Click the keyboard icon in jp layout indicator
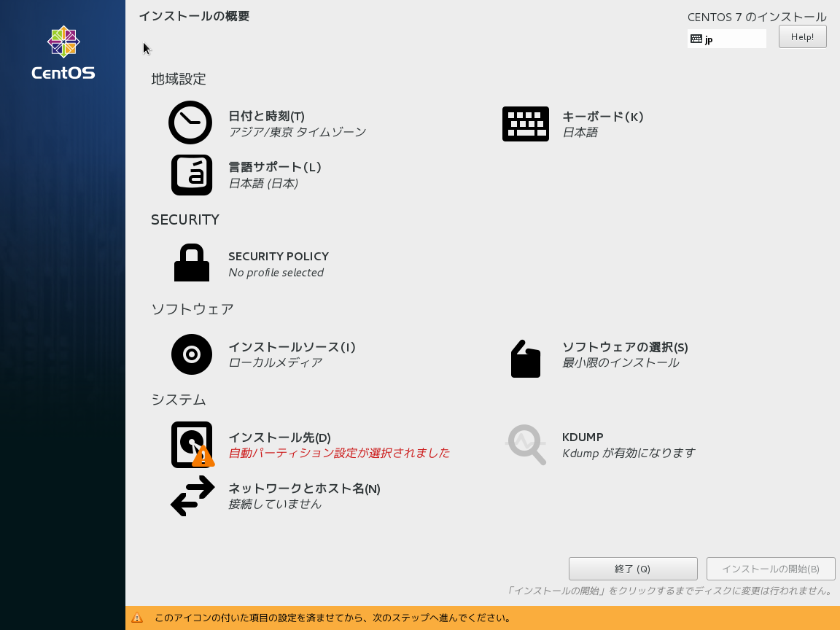The width and height of the screenshot is (840, 630). pos(696,39)
